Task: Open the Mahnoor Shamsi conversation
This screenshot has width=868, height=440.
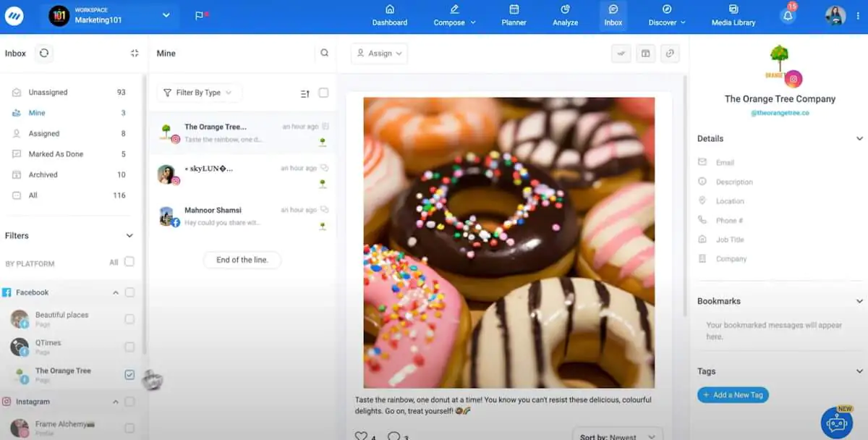Action: pyautogui.click(x=242, y=216)
